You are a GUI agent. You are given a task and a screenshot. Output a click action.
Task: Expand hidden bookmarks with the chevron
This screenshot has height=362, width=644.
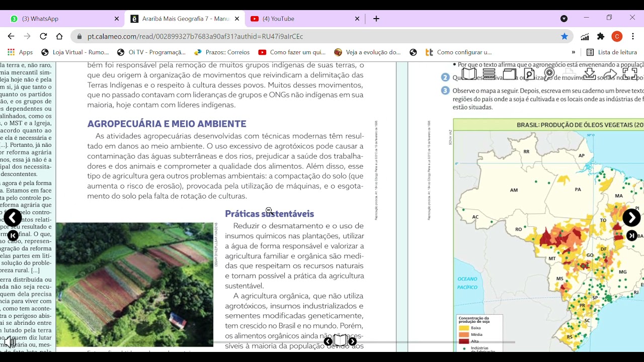[573, 52]
